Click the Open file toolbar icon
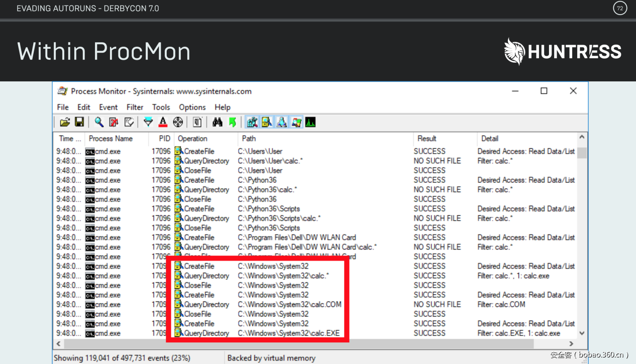636x364 pixels. [65, 122]
